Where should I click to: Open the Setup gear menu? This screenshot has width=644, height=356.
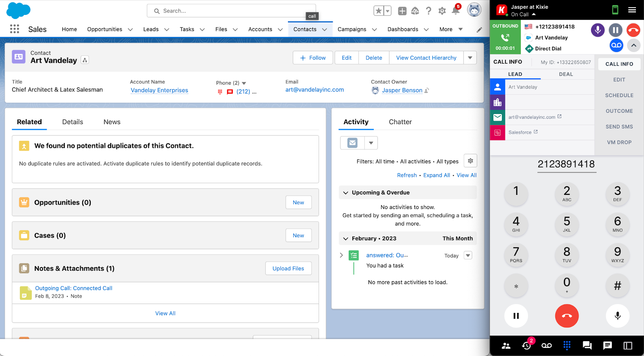442,11
